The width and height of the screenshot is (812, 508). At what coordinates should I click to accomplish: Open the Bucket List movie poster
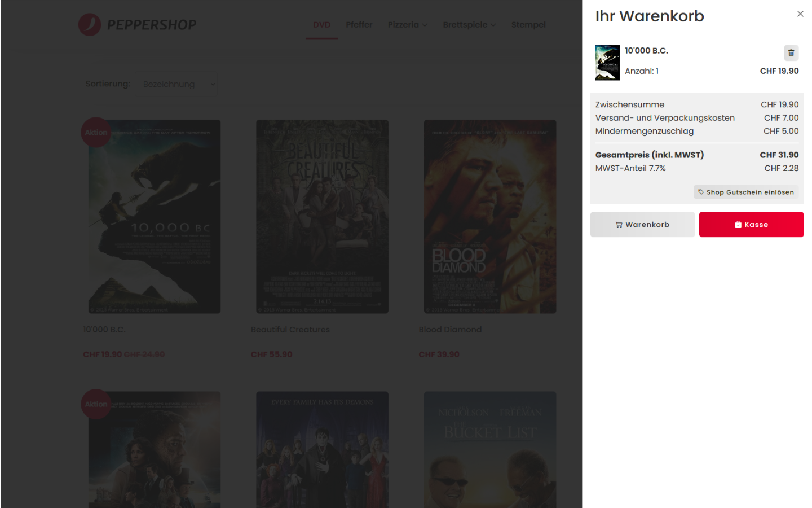490,450
